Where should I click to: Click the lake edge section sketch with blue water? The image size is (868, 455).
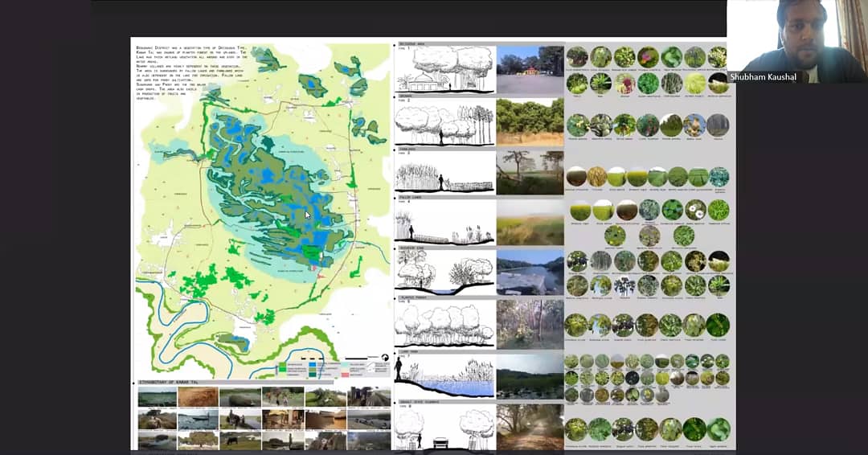444,376
